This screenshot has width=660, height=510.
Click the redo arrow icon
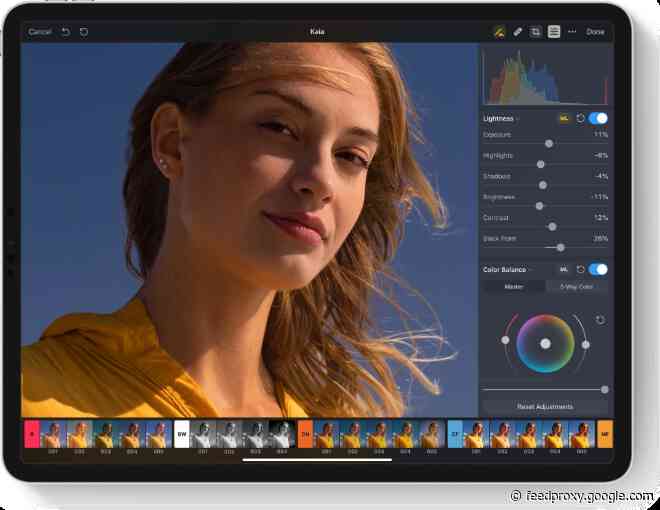(x=84, y=32)
